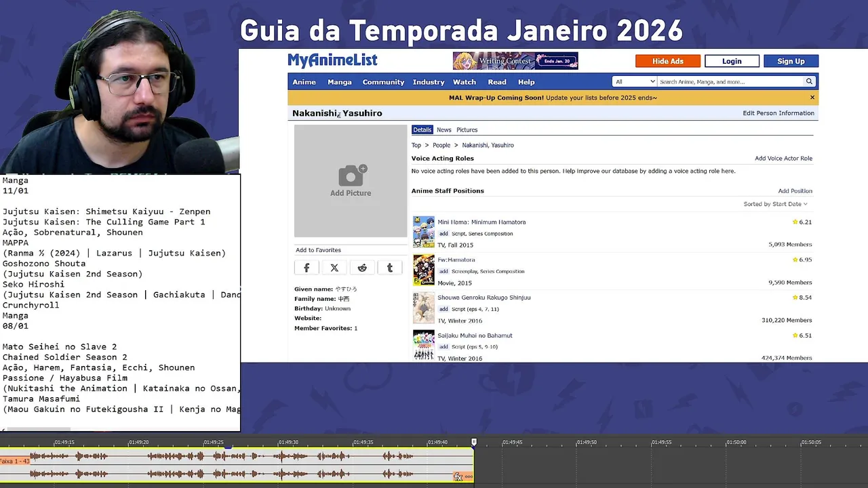Click add button under Saijaku Muhai

pos(443,347)
